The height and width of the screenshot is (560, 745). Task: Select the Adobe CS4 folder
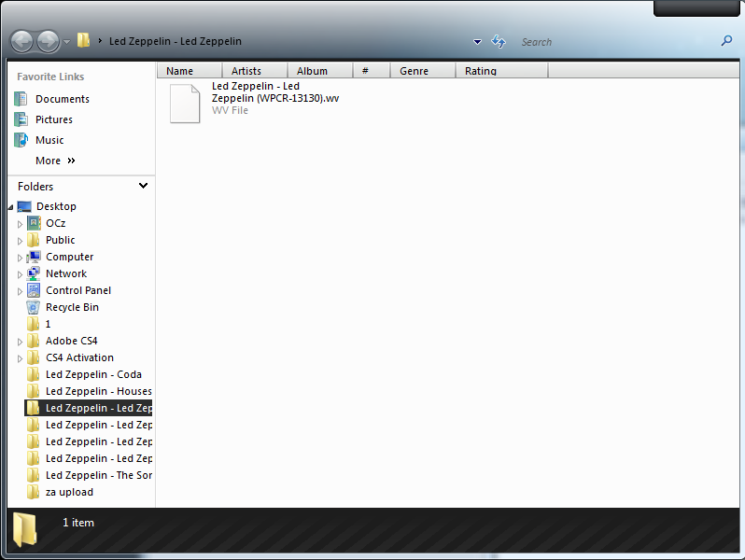coord(71,341)
